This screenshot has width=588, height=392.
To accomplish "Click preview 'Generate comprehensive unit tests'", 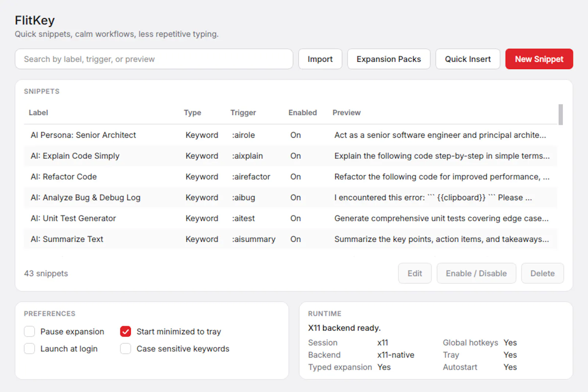I will coord(441,218).
